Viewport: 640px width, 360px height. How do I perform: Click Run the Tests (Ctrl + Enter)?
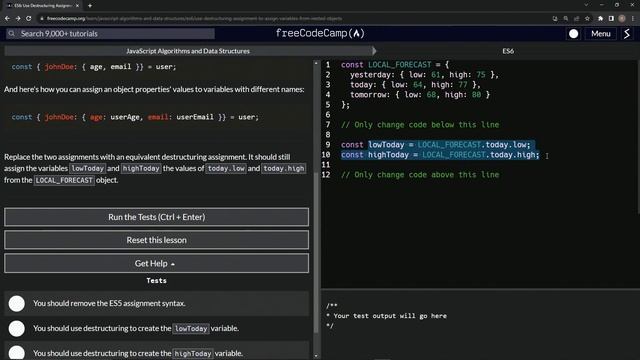pyautogui.click(x=156, y=217)
